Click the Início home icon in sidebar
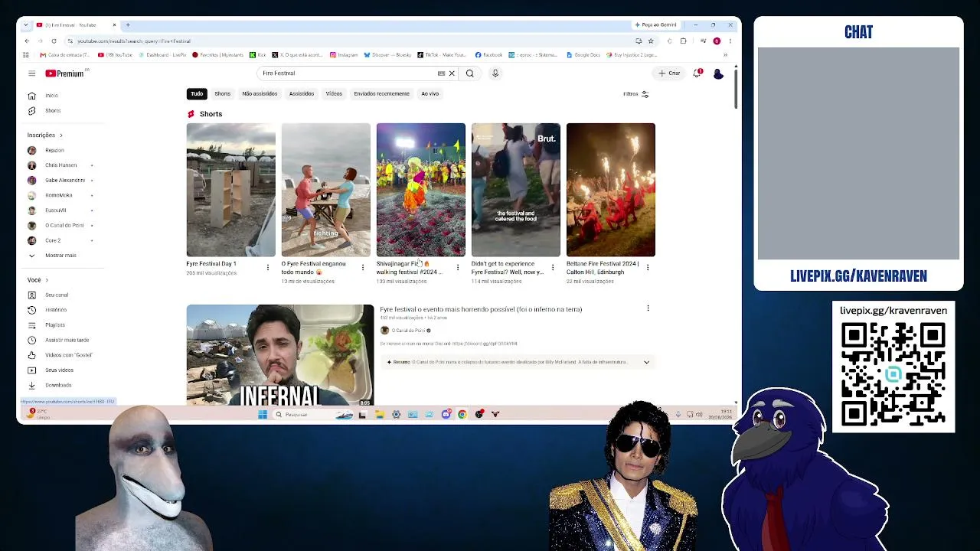Image resolution: width=980 pixels, height=551 pixels. coord(31,96)
